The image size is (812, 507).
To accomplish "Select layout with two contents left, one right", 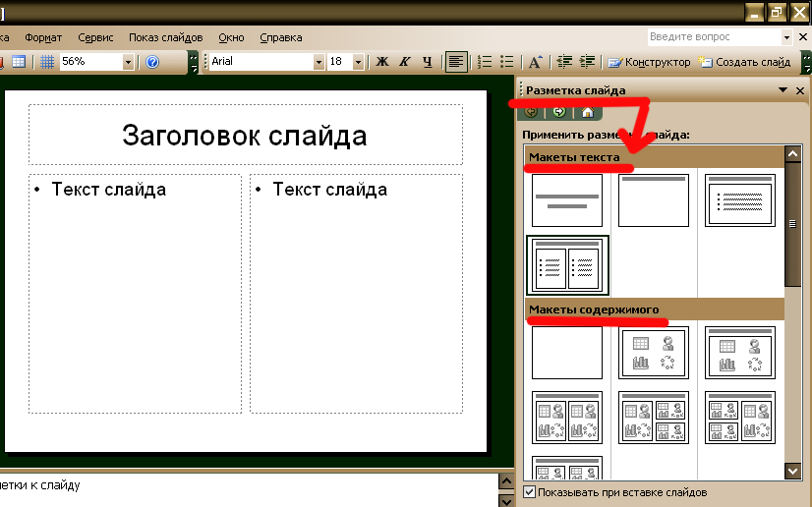I will click(740, 418).
